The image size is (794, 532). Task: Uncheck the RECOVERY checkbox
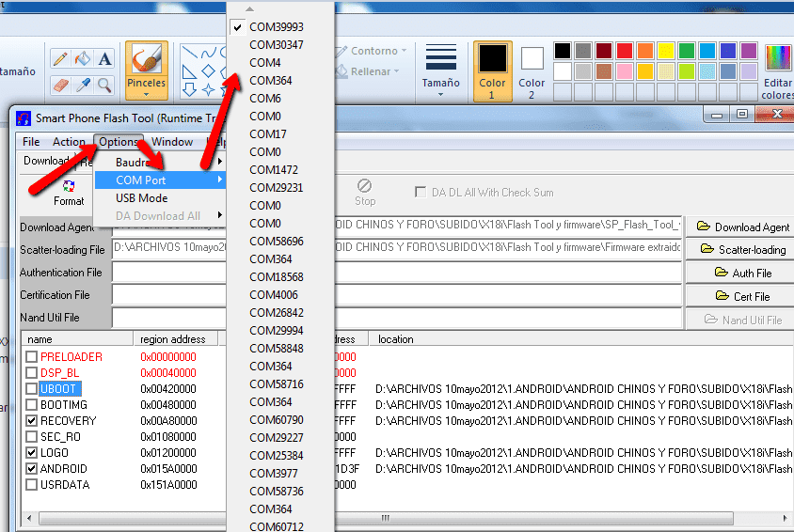click(31, 421)
